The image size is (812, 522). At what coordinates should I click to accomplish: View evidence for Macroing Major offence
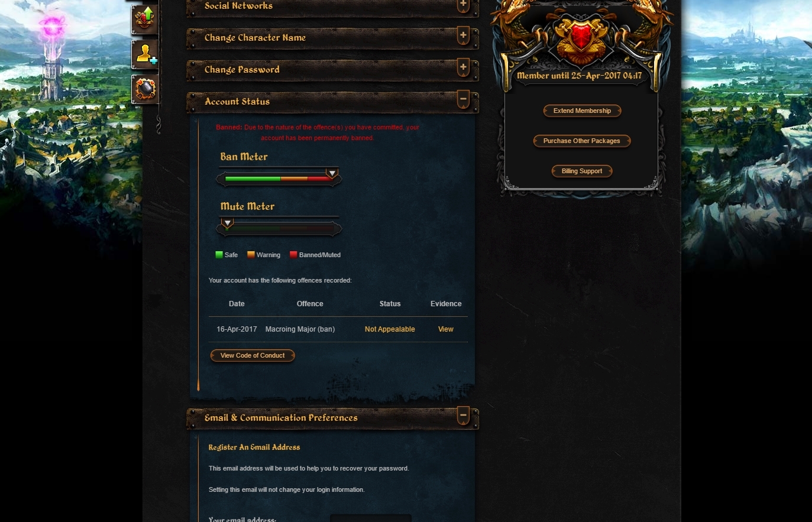click(x=446, y=329)
